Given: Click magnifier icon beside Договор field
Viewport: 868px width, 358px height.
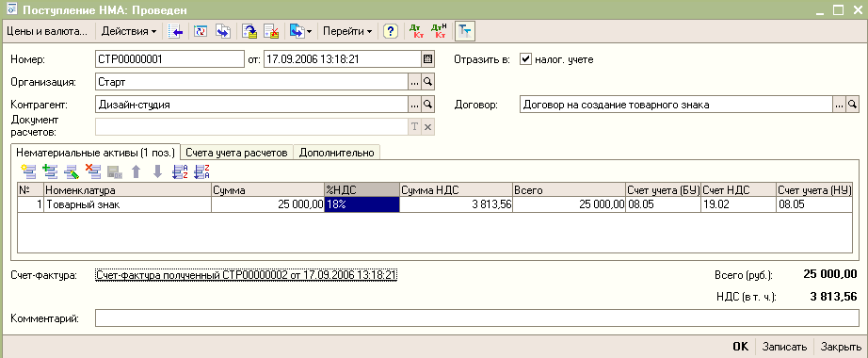Looking at the screenshot, I should 853,104.
